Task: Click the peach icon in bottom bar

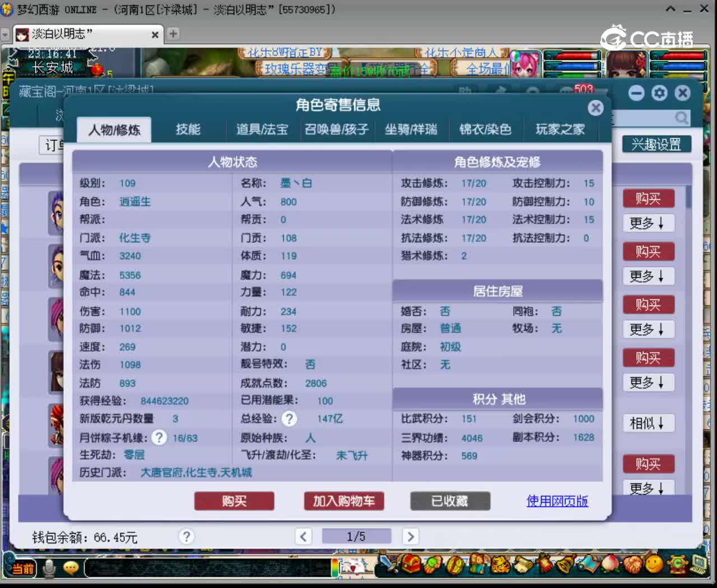Action: (x=611, y=564)
